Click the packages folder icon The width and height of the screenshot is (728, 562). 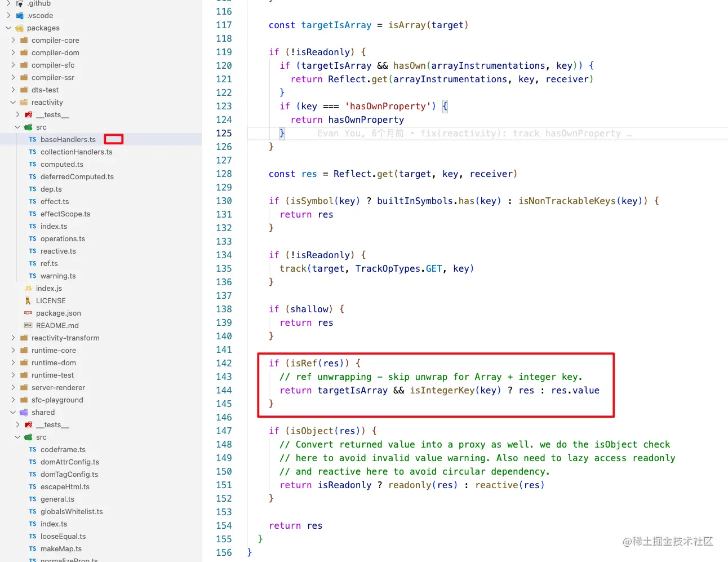tap(20, 28)
